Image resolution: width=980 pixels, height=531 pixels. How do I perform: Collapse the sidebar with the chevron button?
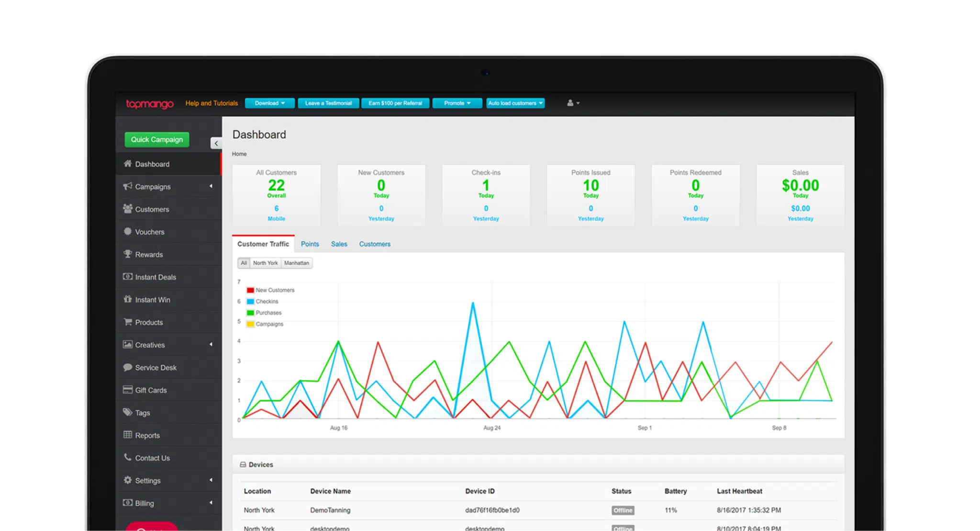(x=216, y=143)
